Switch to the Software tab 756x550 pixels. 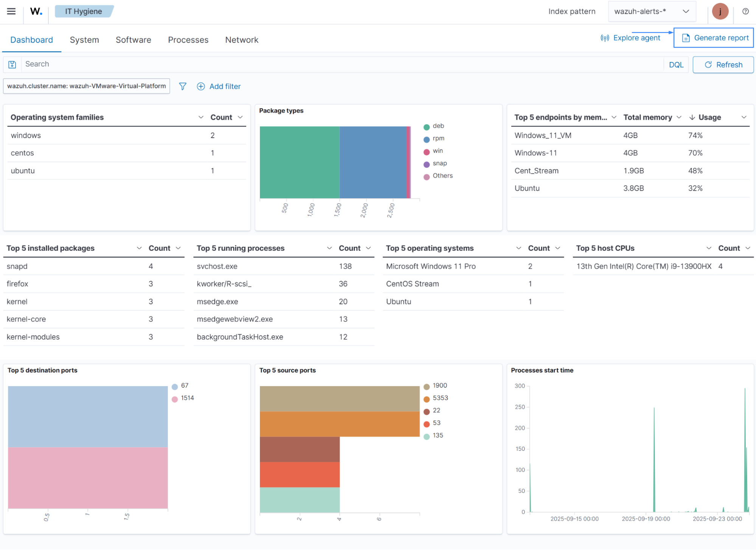click(x=133, y=40)
